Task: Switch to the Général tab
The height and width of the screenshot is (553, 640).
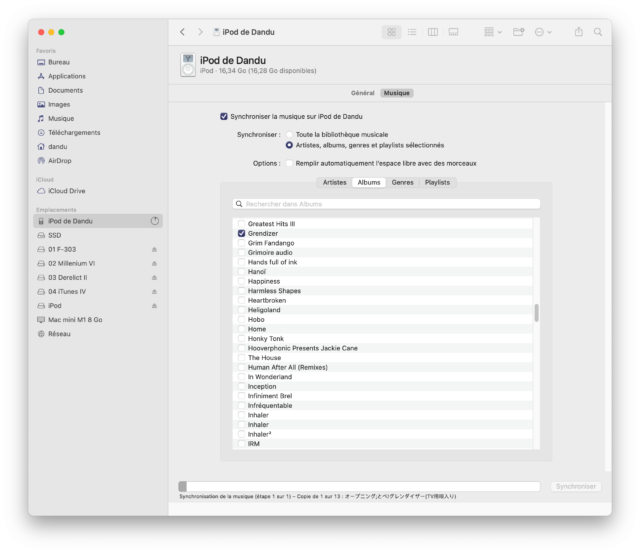Action: (x=362, y=93)
